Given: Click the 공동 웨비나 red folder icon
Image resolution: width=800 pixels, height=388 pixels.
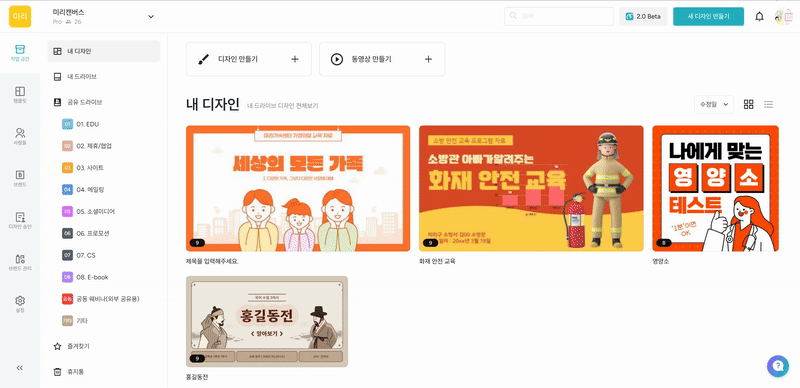Looking at the screenshot, I should (67, 299).
